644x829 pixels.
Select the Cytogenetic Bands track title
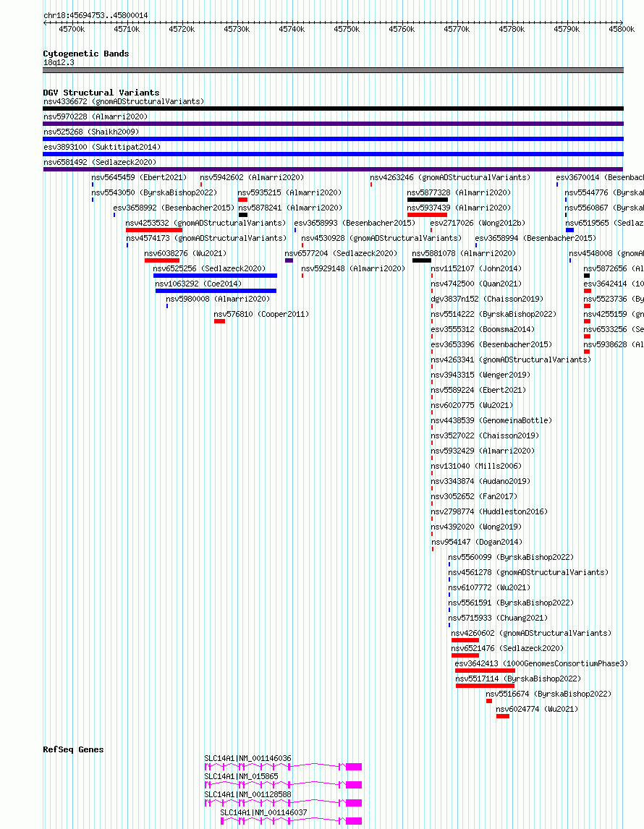[85, 54]
